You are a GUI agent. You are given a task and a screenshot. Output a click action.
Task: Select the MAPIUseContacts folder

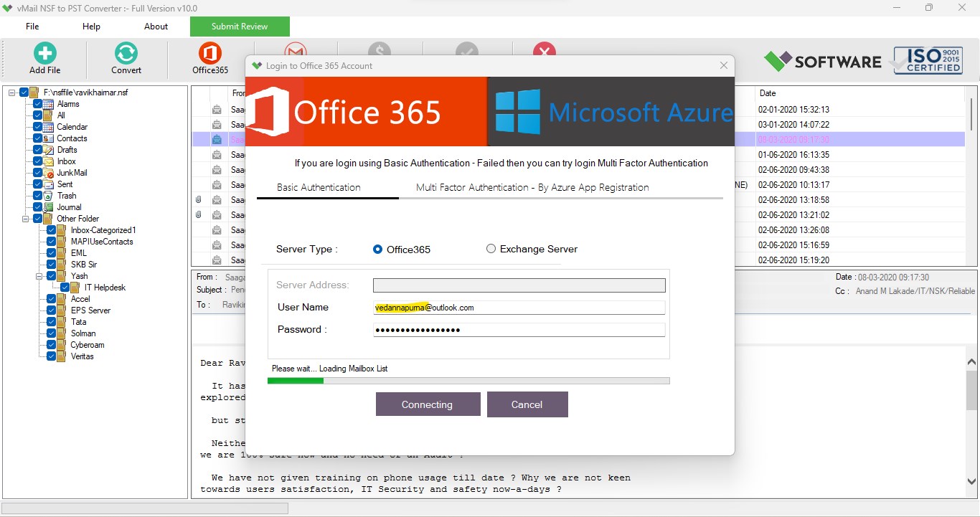[x=102, y=242]
